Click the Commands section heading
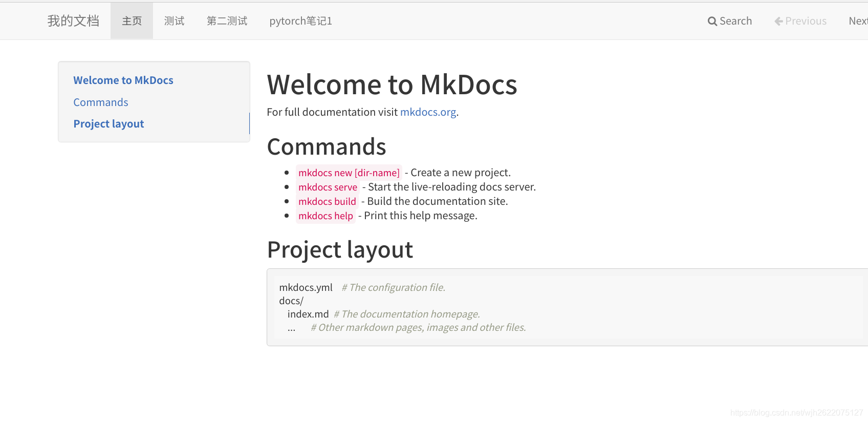Image resolution: width=868 pixels, height=422 pixels. (x=327, y=147)
